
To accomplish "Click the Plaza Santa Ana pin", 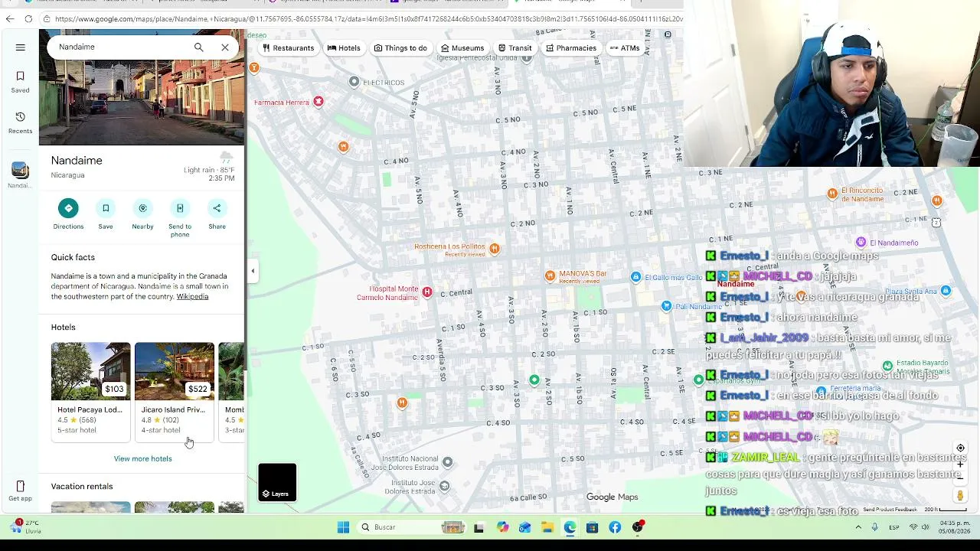I will 946,291.
